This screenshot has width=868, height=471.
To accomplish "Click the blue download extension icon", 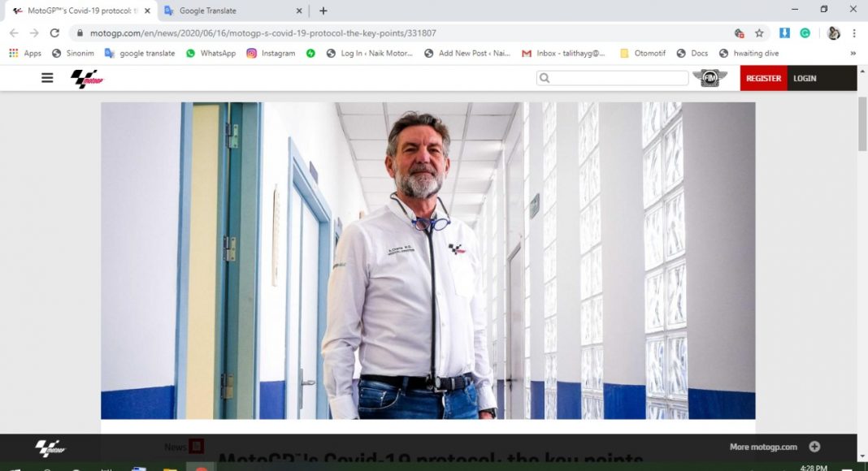I will [x=784, y=33].
